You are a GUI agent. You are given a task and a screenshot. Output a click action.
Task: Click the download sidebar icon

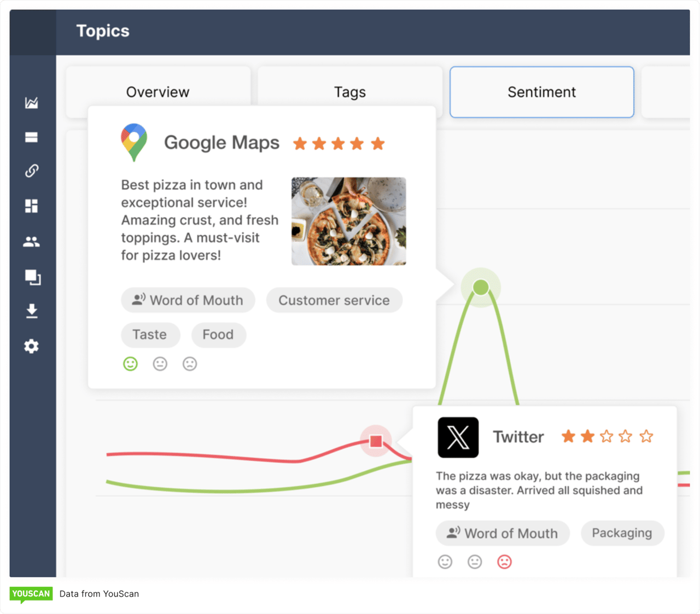click(32, 311)
